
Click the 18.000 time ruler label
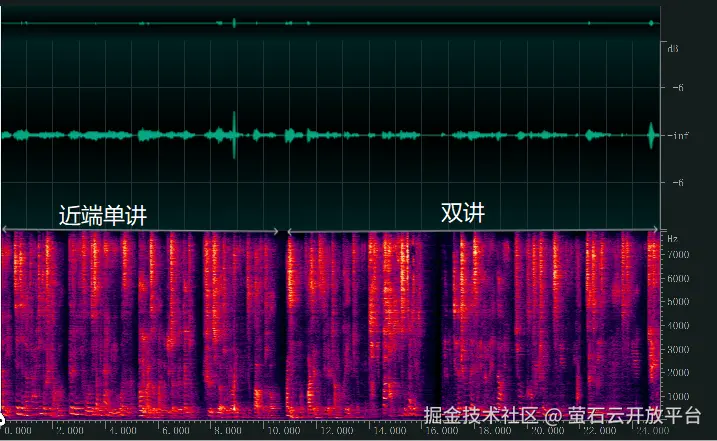pos(495,431)
